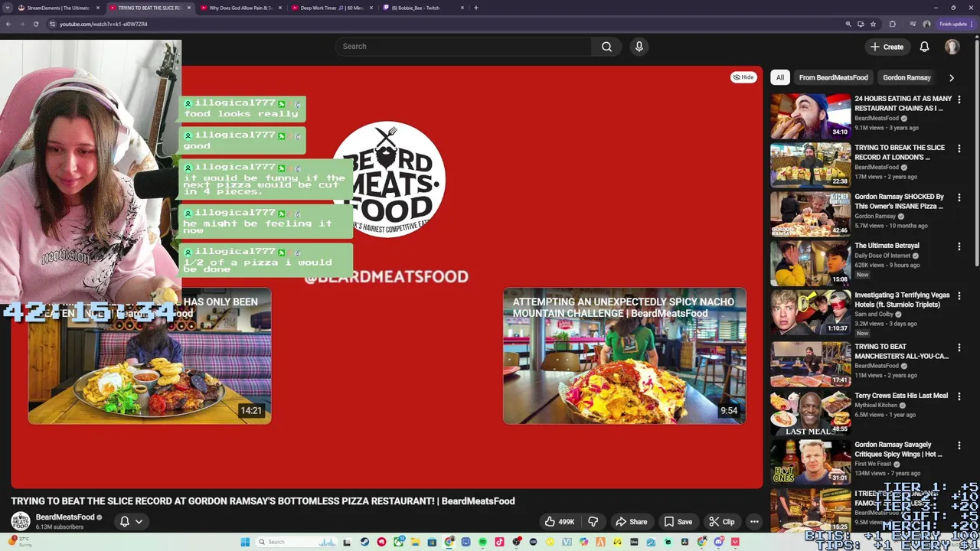Open BeardMeatsFood channel name link
Viewport: 980px width, 551px height.
(64, 517)
